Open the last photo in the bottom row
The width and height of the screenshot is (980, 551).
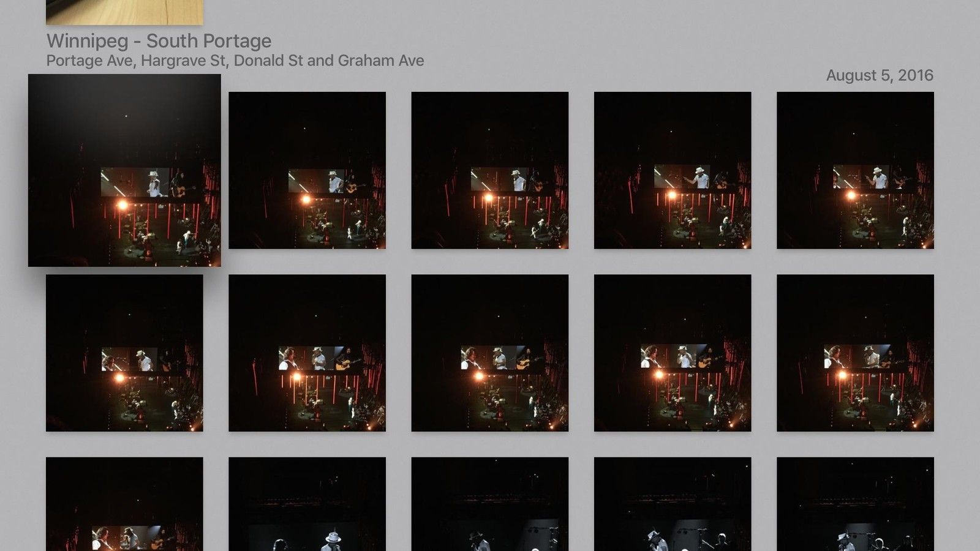tap(855, 504)
